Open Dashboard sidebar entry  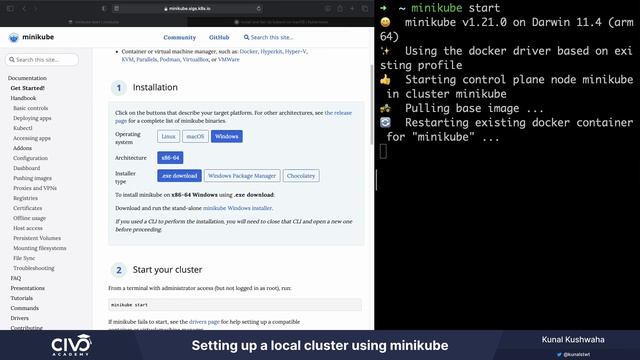coord(27,168)
